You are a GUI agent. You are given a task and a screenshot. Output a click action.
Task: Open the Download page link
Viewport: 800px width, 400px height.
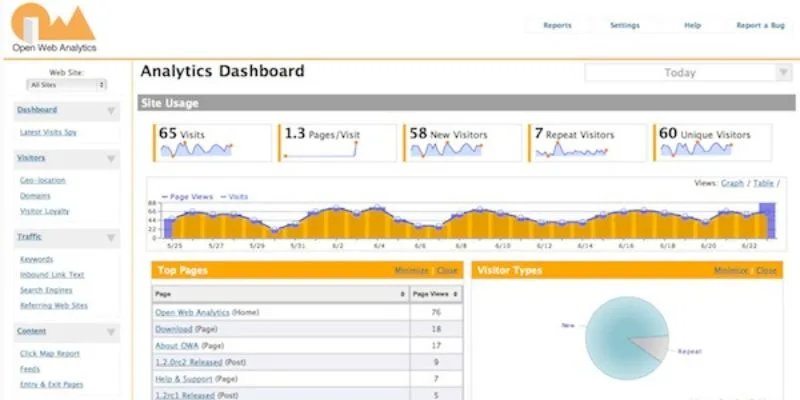(x=173, y=329)
